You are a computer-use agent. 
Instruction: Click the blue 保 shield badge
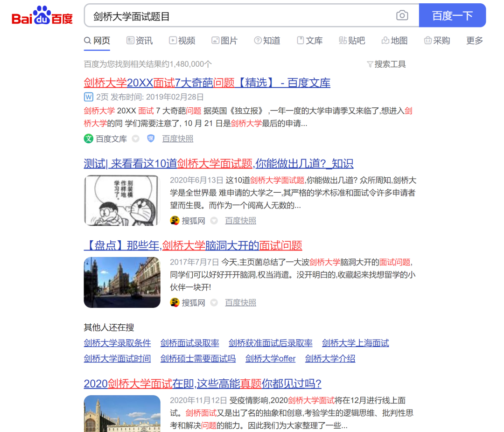coord(150,139)
